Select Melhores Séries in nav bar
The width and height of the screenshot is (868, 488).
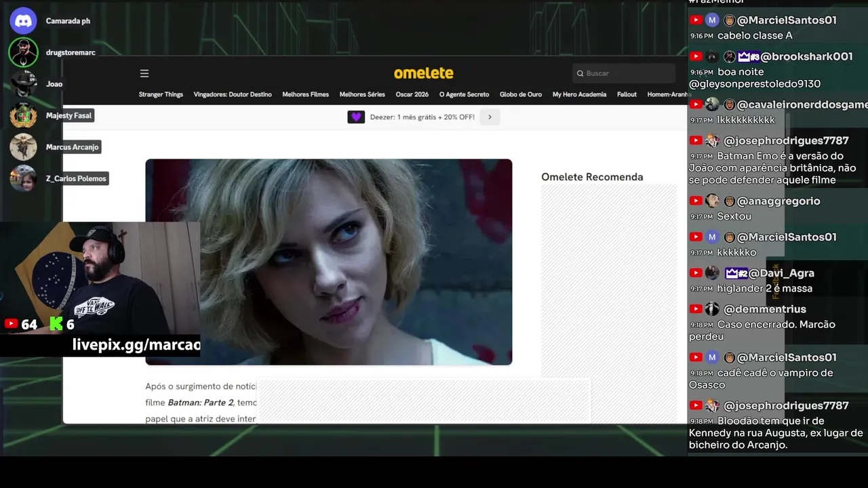pos(362,94)
